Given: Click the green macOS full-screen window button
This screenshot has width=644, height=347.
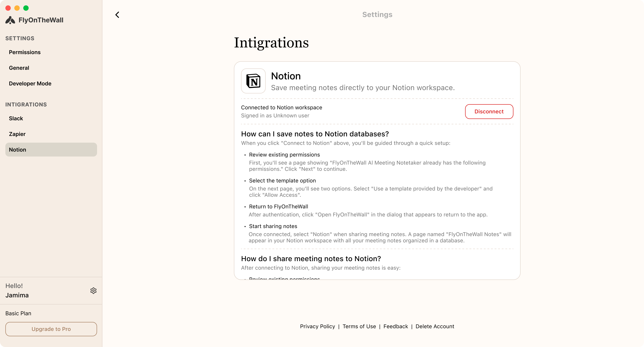Looking at the screenshot, I should click(x=26, y=8).
